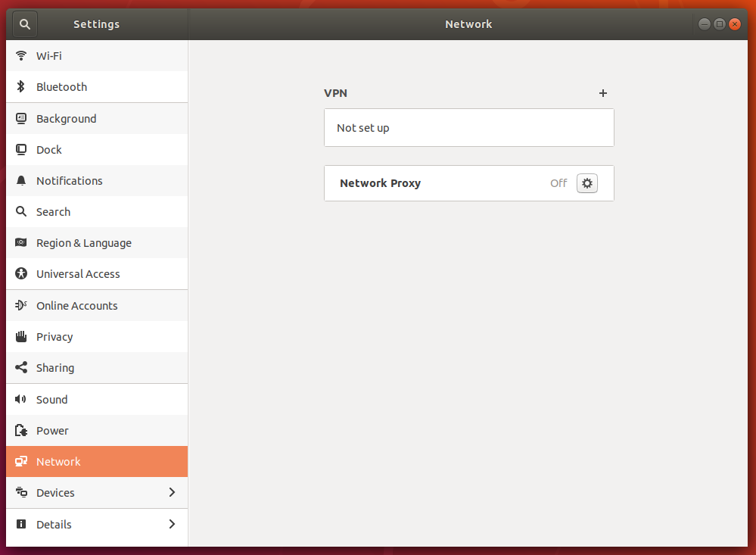Viewport: 756px width, 555px height.
Task: Expand the Details submenu chevron
Action: pyautogui.click(x=172, y=524)
